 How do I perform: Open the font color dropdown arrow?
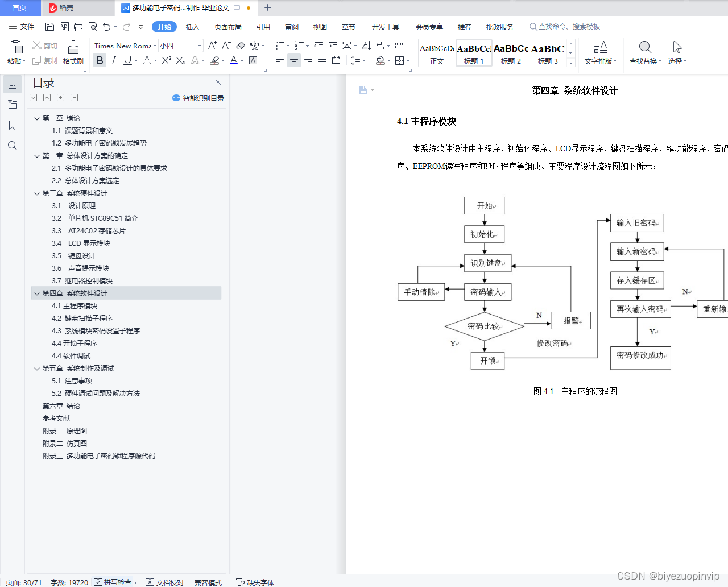click(242, 61)
